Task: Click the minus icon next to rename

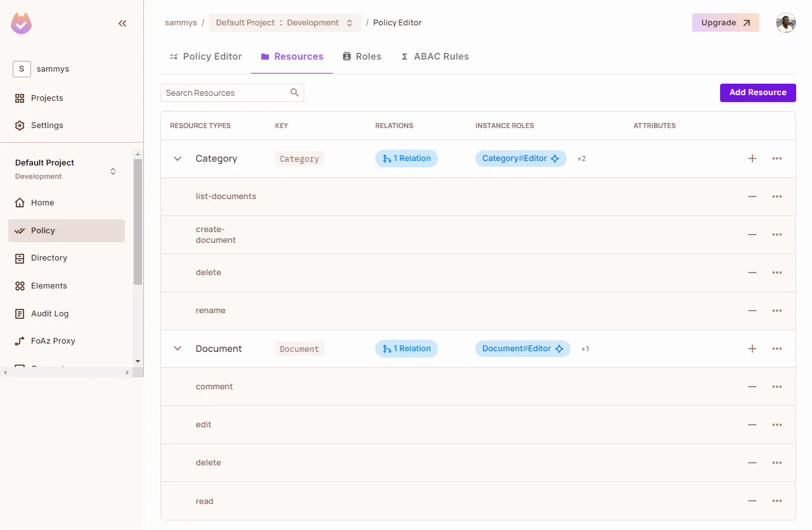Action: click(752, 311)
